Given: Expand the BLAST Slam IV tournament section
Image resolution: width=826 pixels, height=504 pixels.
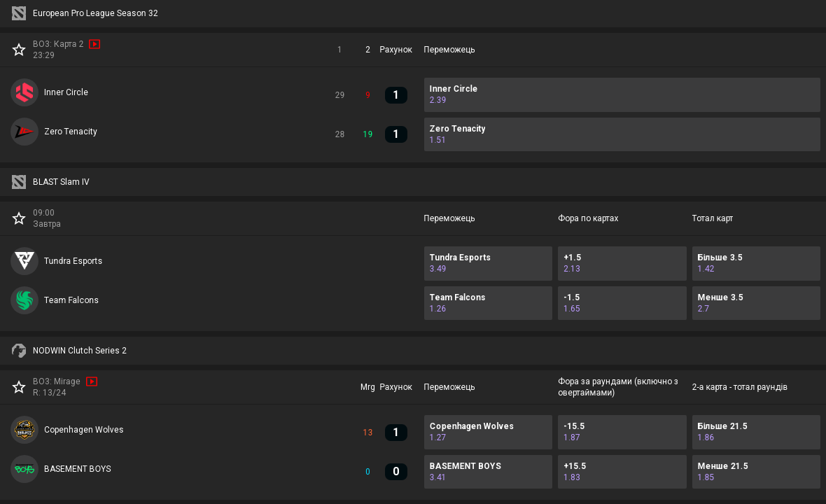Looking at the screenshot, I should pyautogui.click(x=61, y=182).
